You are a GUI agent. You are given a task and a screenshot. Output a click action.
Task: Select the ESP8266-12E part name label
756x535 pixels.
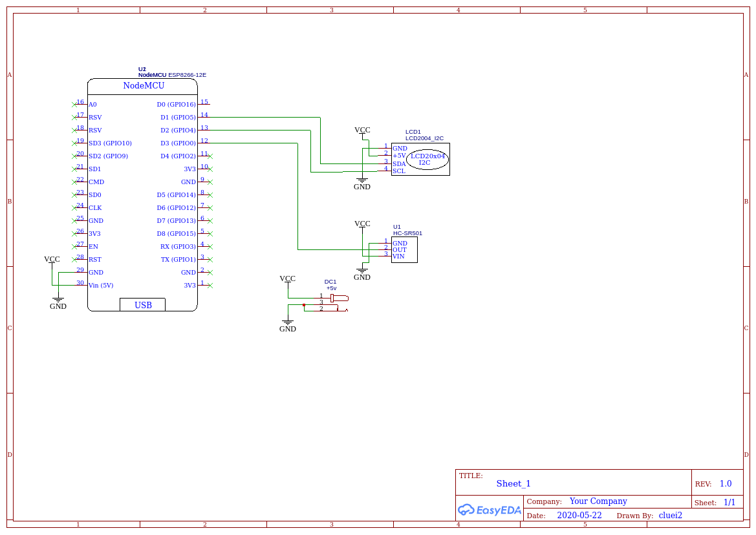187,75
